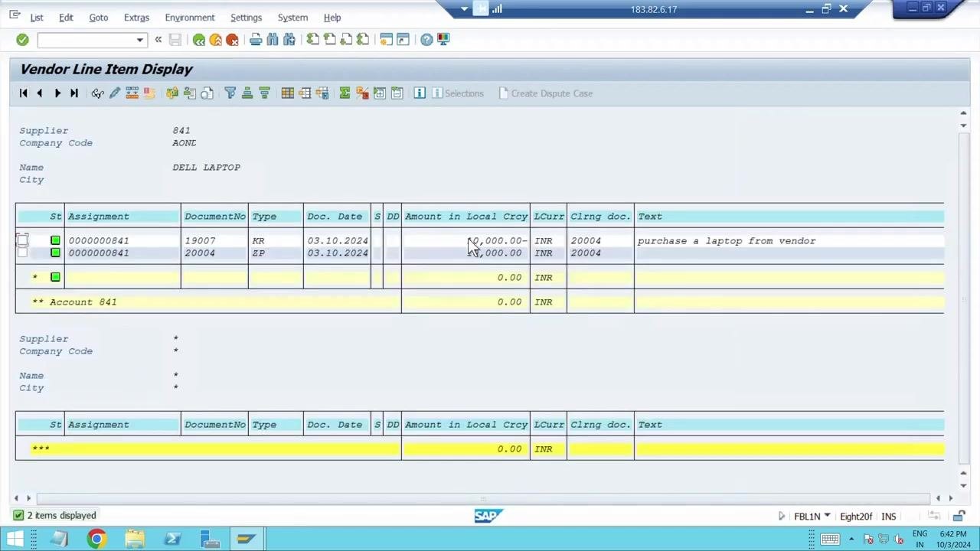Open the Goto menu
The height and width of the screenshot is (551, 980).
point(98,18)
